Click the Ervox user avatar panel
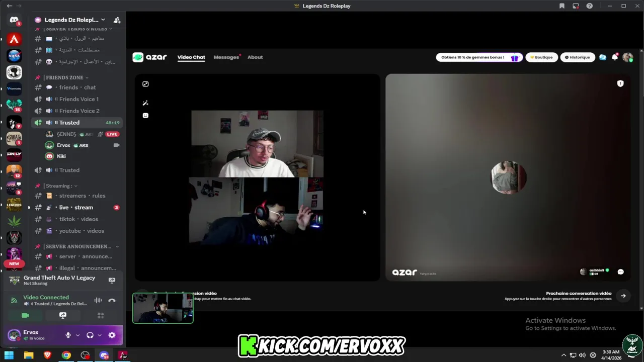 33,335
